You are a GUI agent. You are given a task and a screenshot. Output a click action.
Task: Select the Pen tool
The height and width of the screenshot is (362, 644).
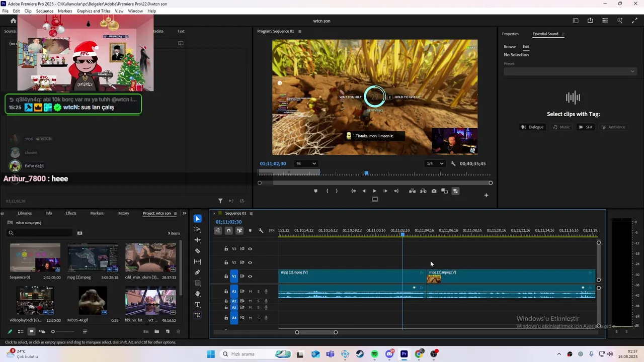click(197, 272)
